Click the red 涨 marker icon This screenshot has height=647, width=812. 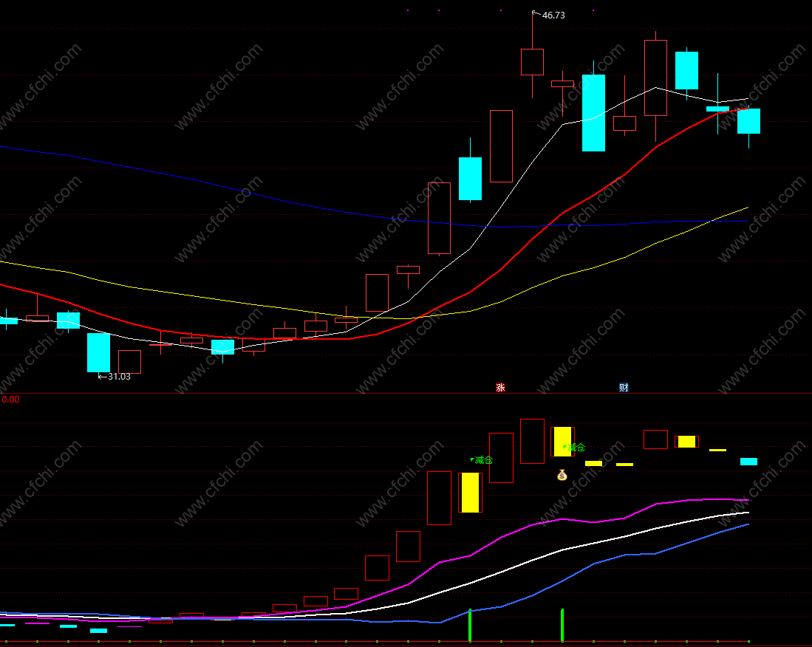tap(500, 387)
